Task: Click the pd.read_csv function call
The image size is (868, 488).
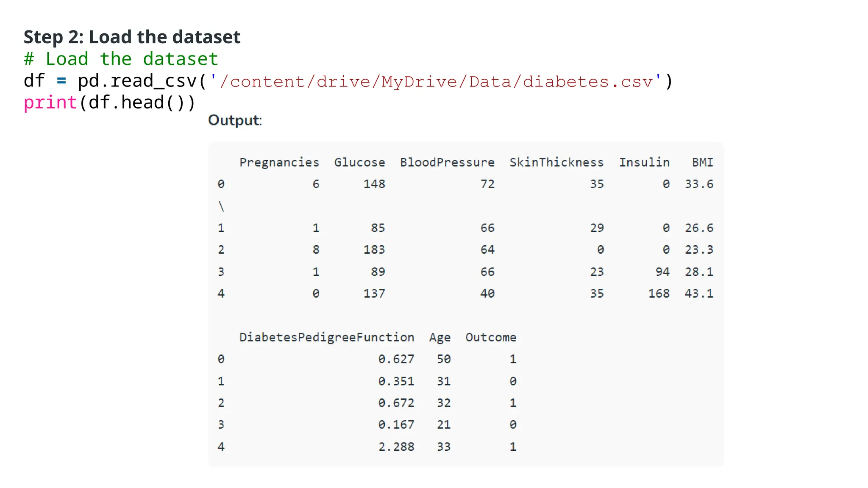Action: (x=137, y=81)
